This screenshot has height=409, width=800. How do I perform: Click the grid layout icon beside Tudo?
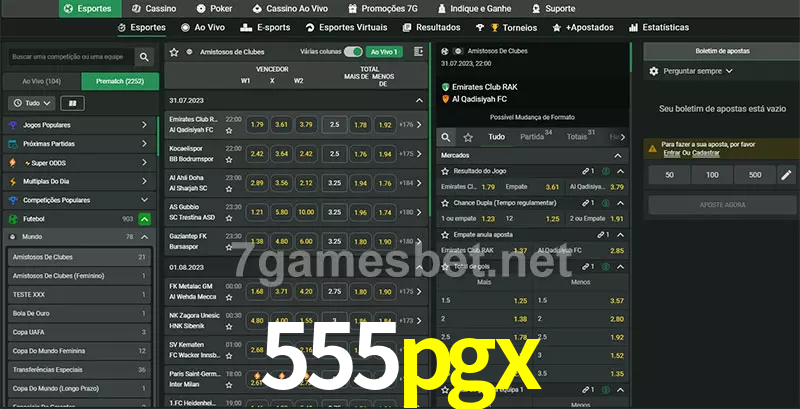[x=72, y=103]
